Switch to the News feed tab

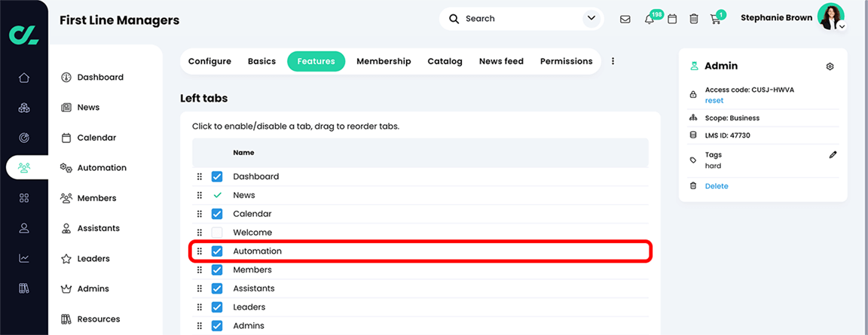pyautogui.click(x=502, y=62)
